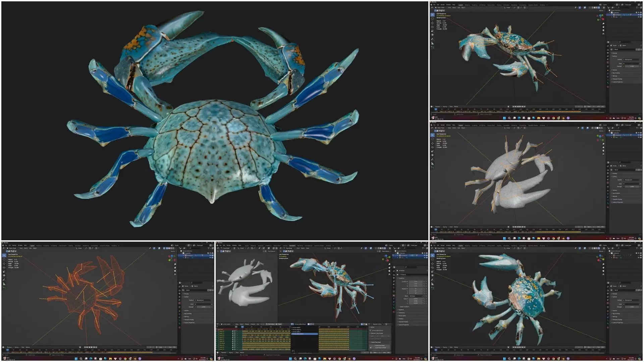Image resolution: width=644 pixels, height=362 pixels.
Task: Click the zoom magnifier gizmo in bone-overlay crab window
Action: [604, 24]
